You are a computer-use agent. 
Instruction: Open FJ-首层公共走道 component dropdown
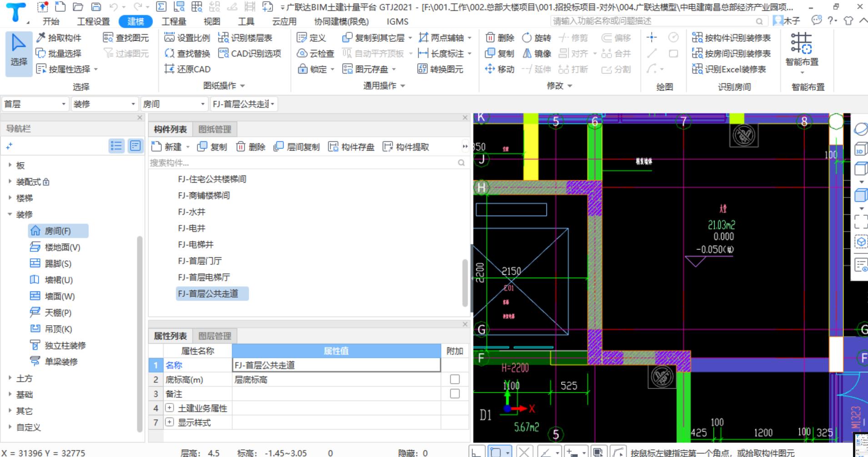[243, 104]
